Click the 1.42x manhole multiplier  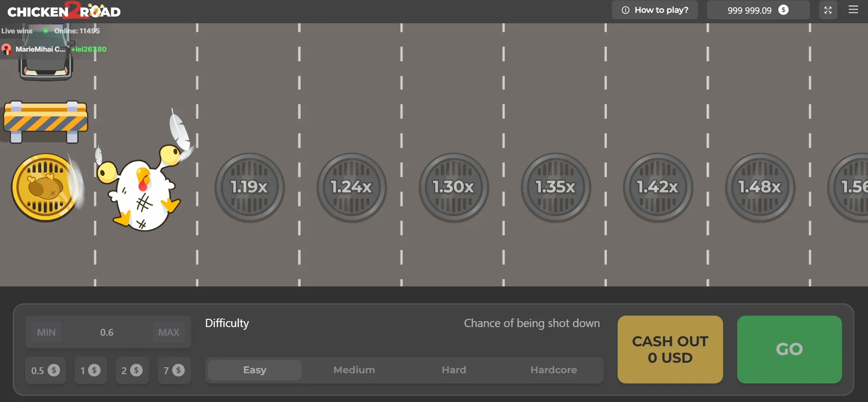coord(658,187)
